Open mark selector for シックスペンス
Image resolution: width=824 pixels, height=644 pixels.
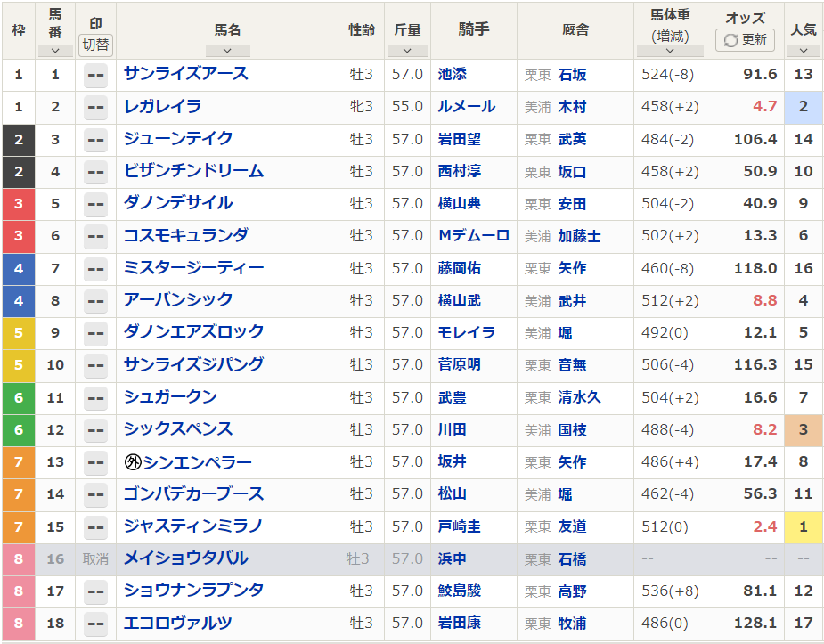[95, 430]
